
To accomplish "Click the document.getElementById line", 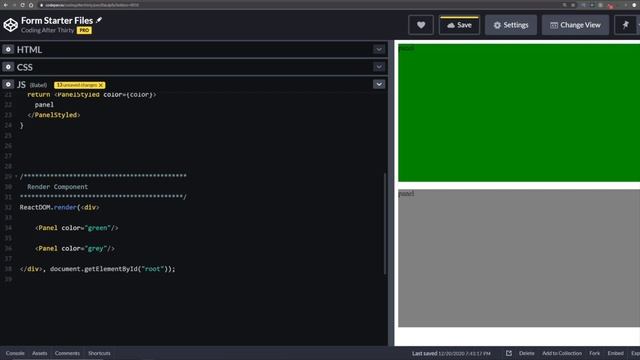I will 98,269.
